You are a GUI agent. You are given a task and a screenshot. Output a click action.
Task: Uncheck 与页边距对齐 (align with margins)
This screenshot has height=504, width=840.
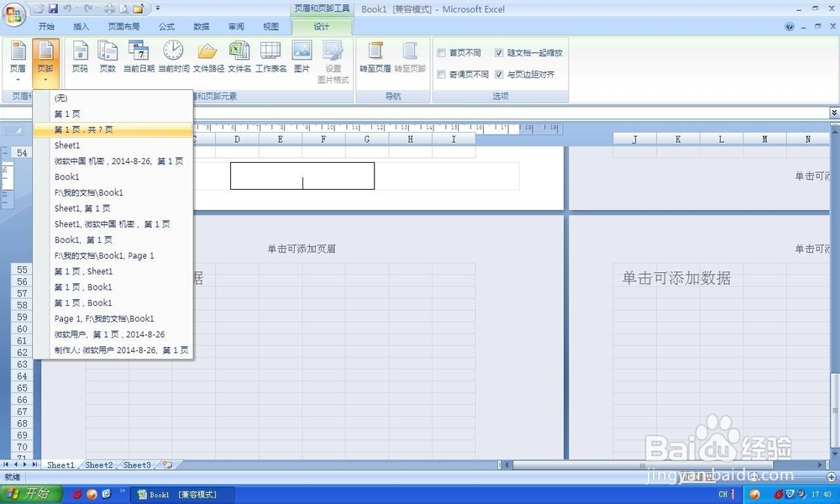tap(499, 75)
